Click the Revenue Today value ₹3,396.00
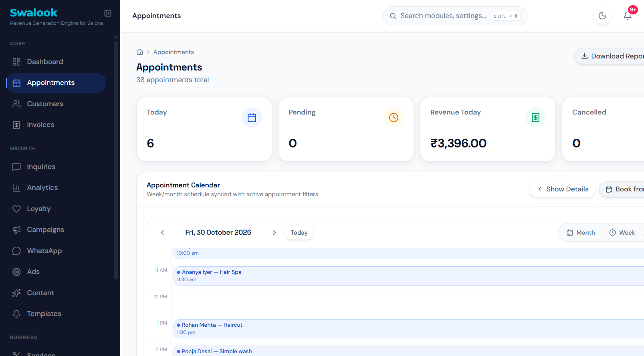 pyautogui.click(x=458, y=143)
